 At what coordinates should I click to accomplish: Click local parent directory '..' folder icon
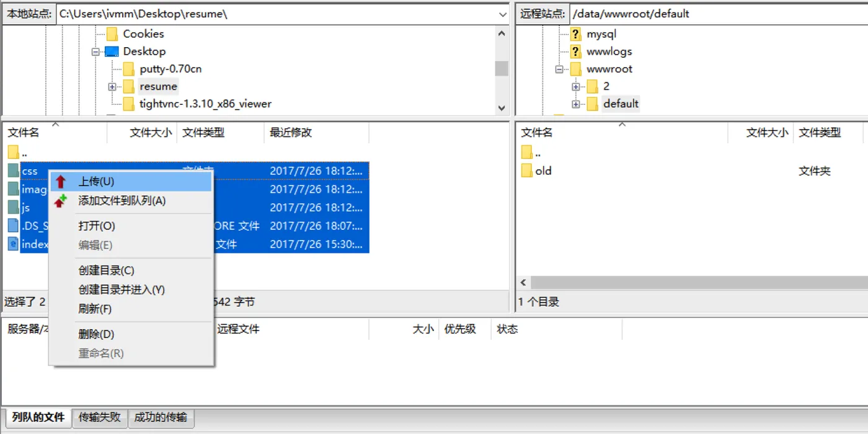(x=14, y=152)
